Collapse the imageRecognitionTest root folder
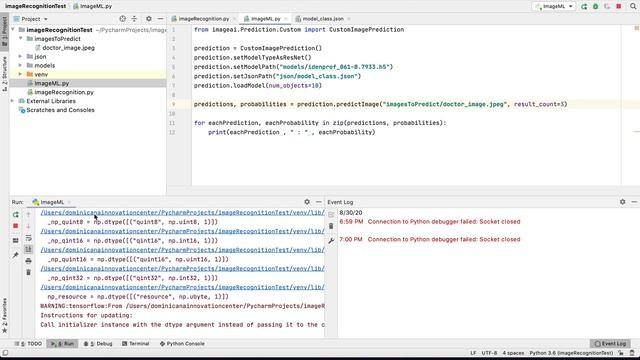 (13, 30)
